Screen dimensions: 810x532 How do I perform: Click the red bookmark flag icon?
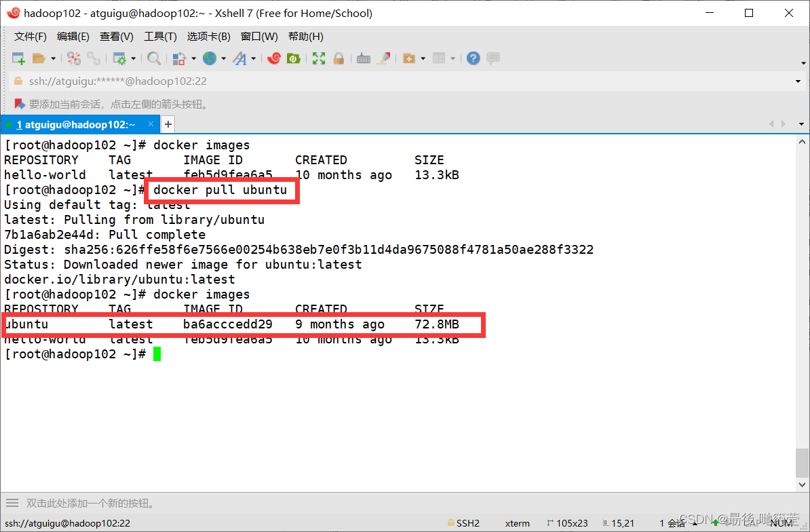(x=20, y=104)
